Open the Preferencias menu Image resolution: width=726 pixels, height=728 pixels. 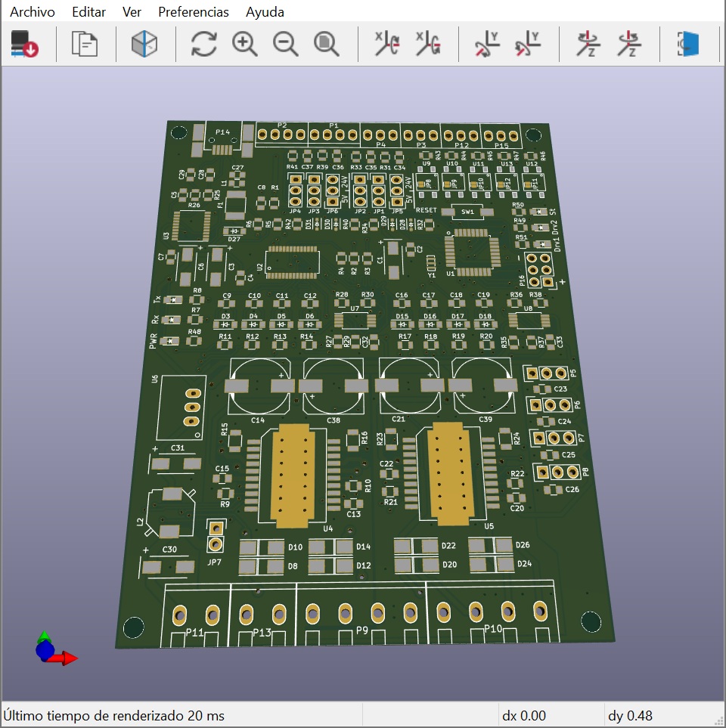coord(194,11)
